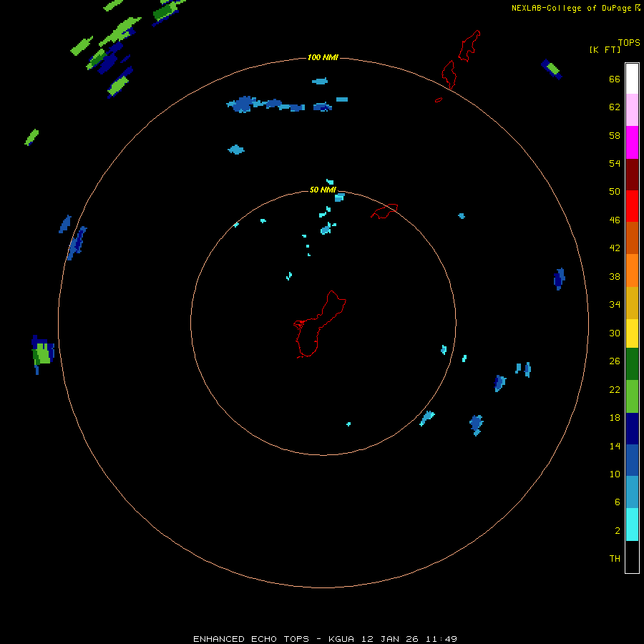Click the black TH threshold swatch

coord(632,557)
